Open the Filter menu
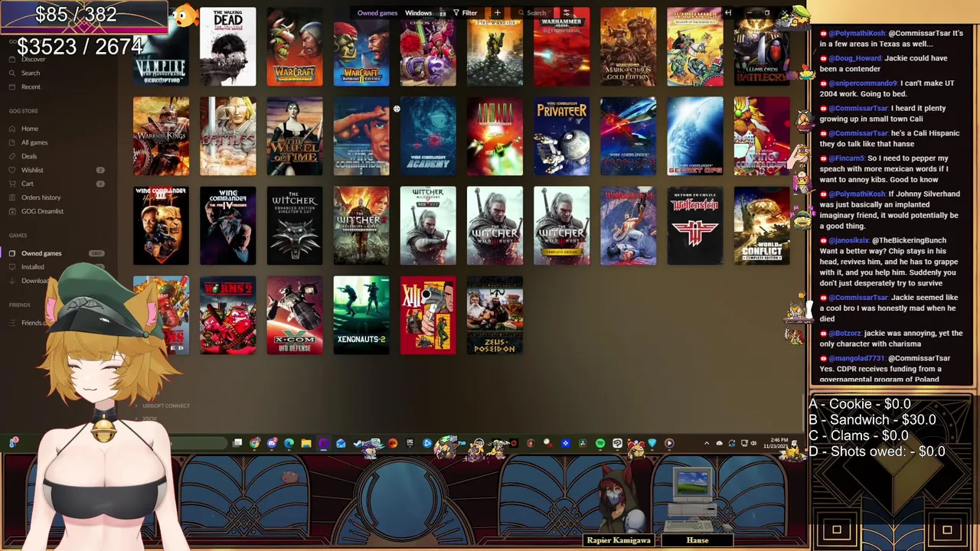 (x=465, y=13)
